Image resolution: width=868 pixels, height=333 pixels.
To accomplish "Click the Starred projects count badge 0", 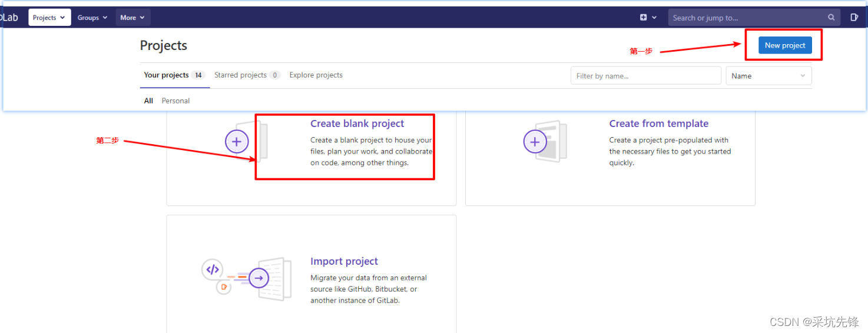I will (x=274, y=75).
